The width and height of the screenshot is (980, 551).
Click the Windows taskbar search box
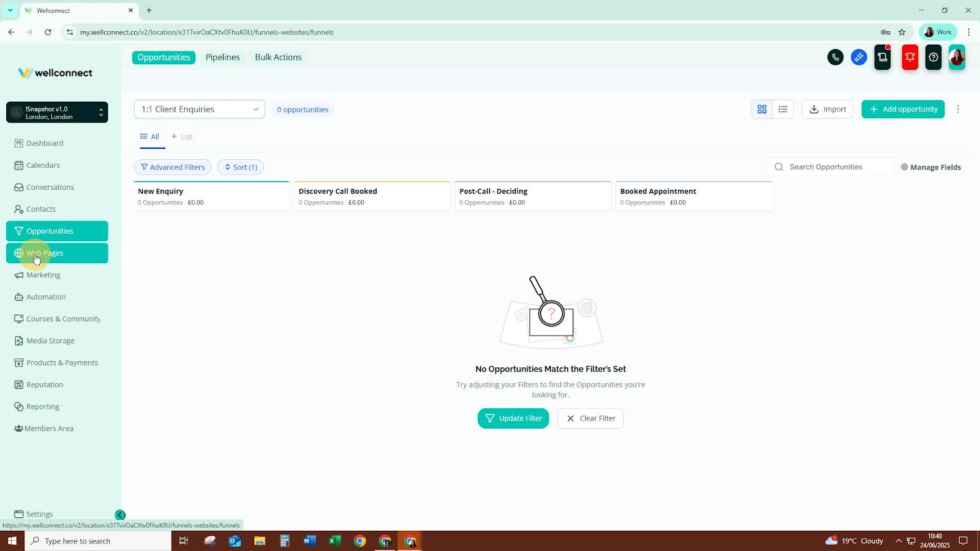tap(98, 541)
